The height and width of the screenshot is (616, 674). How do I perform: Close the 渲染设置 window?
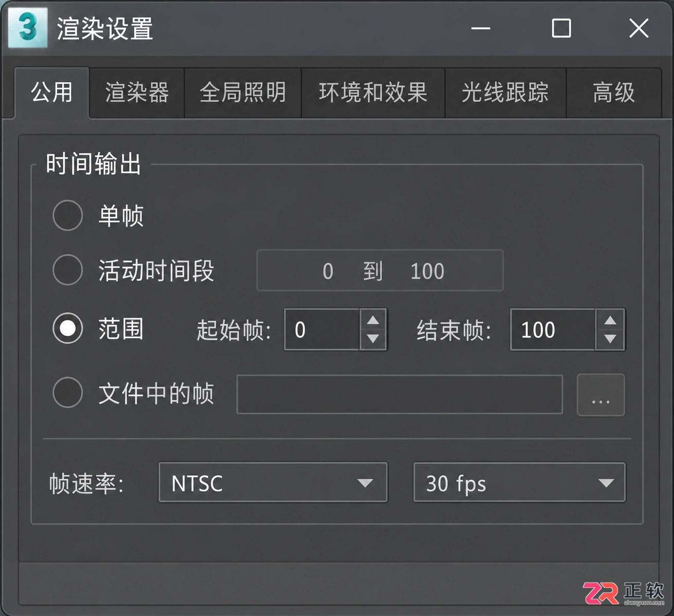[639, 28]
